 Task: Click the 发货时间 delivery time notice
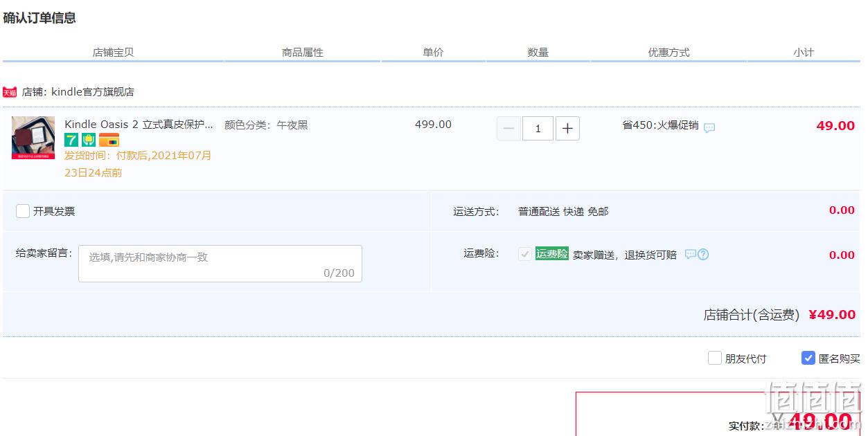[x=138, y=164]
